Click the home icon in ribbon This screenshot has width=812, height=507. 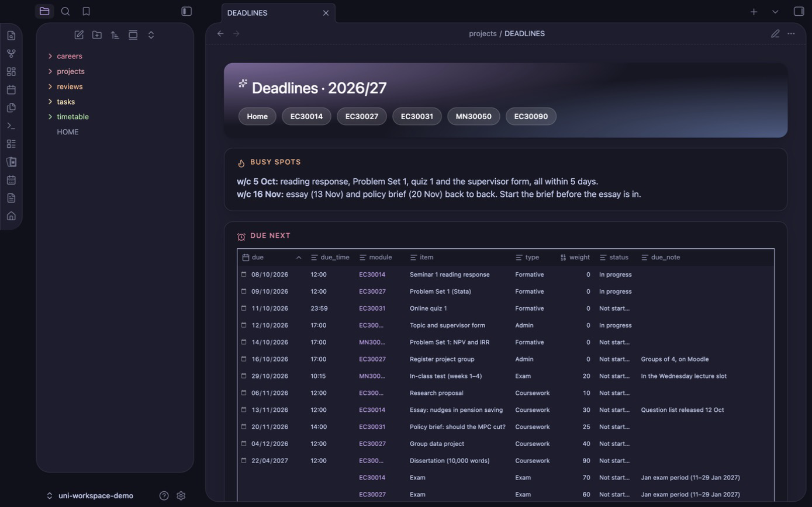(x=11, y=216)
